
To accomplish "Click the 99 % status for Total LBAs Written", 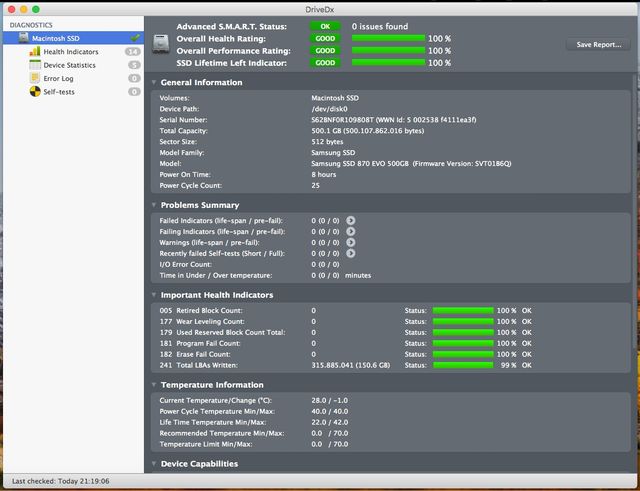I will coord(508,365).
